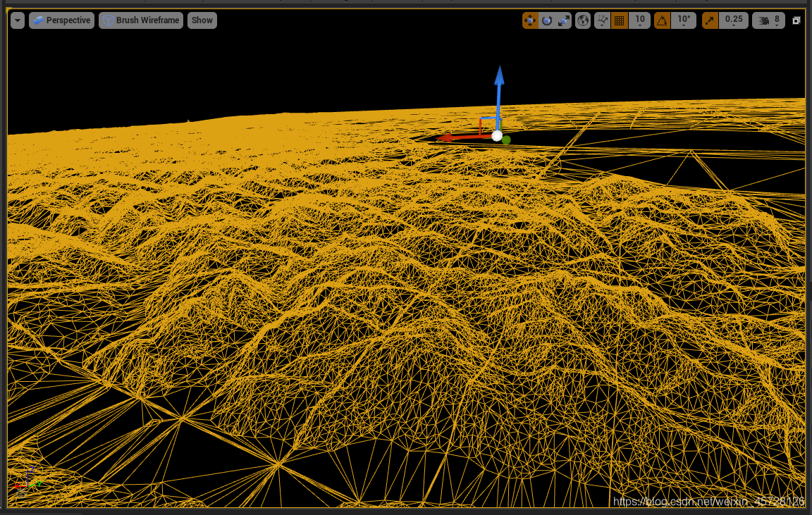812x515 pixels.
Task: Click the blue Z-axis arrow of gizmo
Action: click(x=499, y=76)
